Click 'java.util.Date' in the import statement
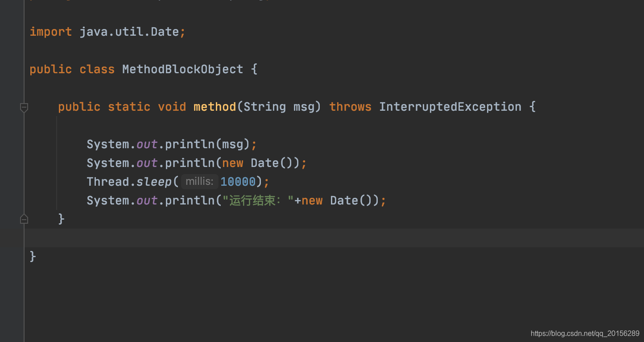The width and height of the screenshot is (644, 342). pos(129,32)
